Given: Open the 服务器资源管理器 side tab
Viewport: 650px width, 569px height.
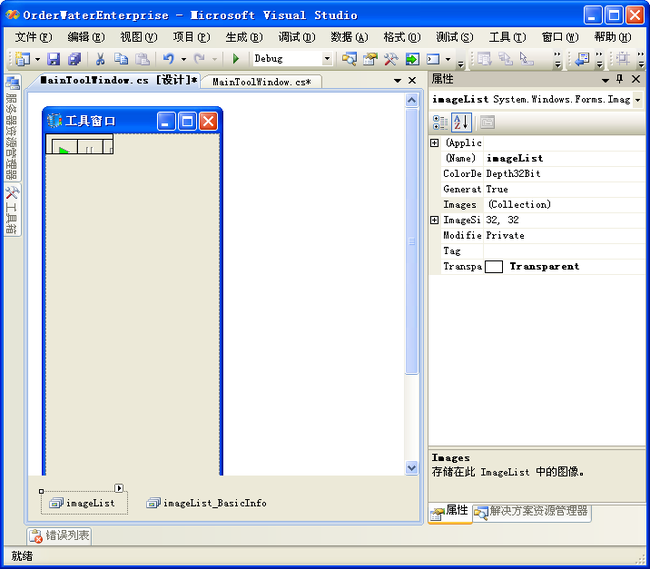Looking at the screenshot, I should (12, 128).
